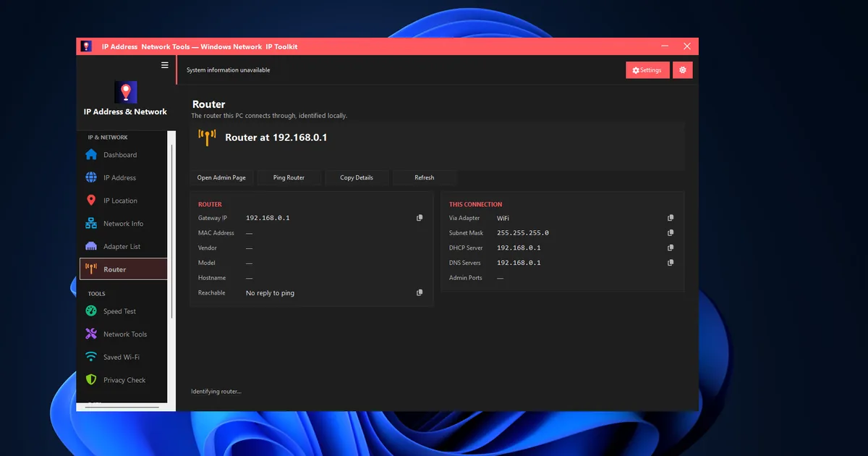The image size is (868, 456).
Task: Click the Via Adapter 'WiFi' value
Action: tap(503, 218)
